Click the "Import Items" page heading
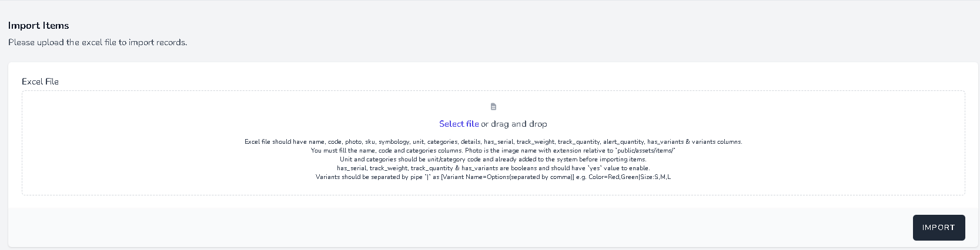Viewport: 980px width, 250px height. point(39,26)
